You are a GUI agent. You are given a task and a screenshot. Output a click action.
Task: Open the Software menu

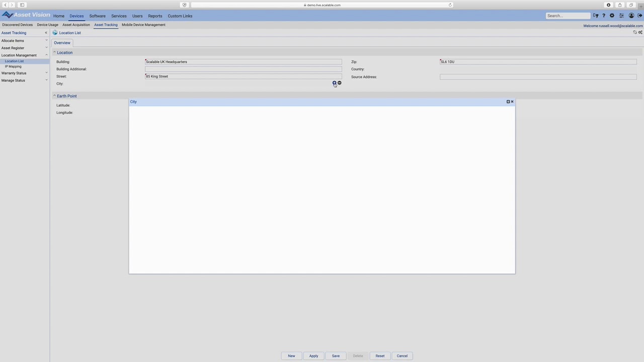98,16
